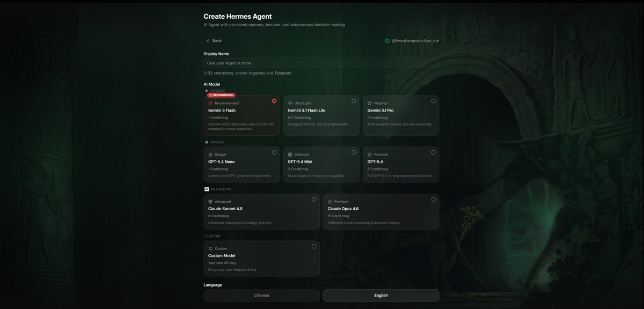The height and width of the screenshot is (309, 644).
Task: Select Gemini 3.1 Pro radio button
Action: tap(433, 101)
